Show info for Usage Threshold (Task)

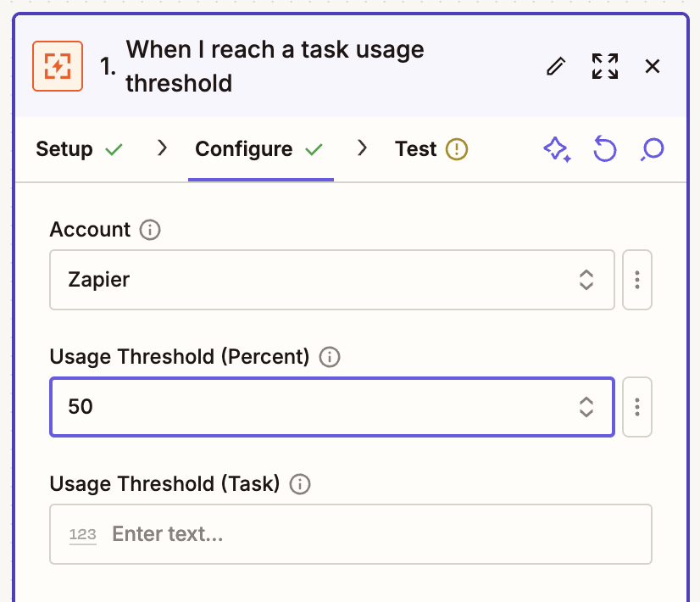[300, 484]
